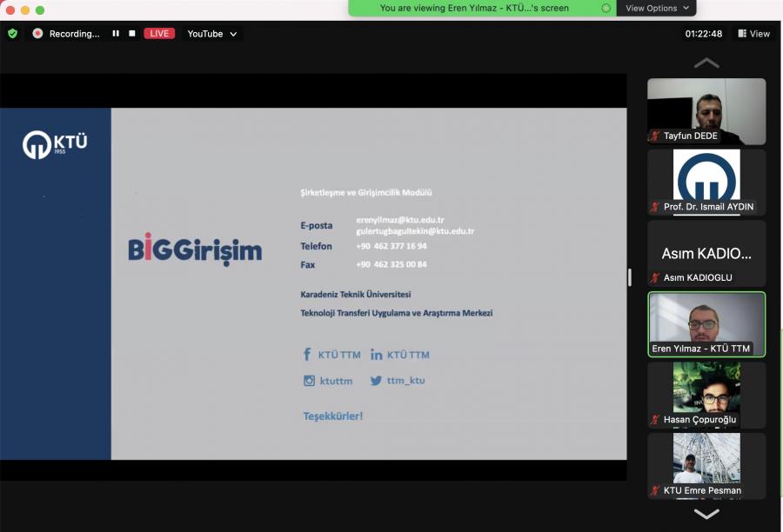Click the red LIVE badge
The height and width of the screenshot is (532, 783).
[x=159, y=33]
